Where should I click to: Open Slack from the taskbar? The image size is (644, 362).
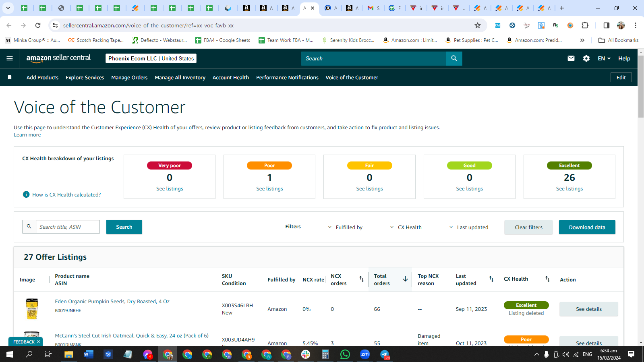[x=306, y=354]
